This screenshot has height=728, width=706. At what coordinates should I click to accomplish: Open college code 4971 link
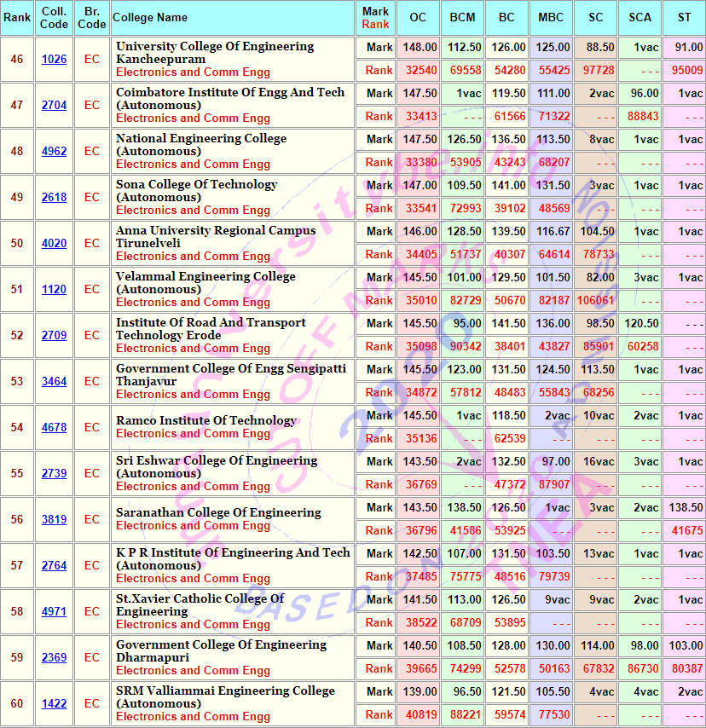[54, 612]
